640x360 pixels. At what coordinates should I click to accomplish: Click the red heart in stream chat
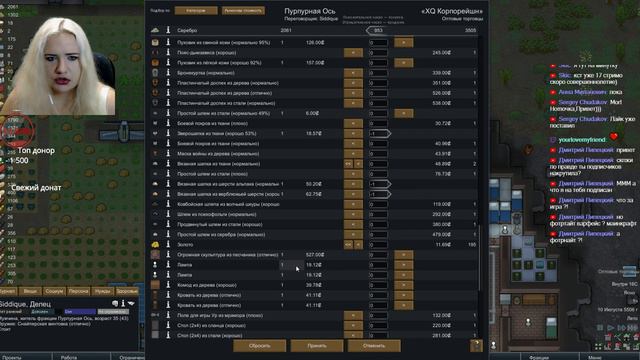click(613, 136)
